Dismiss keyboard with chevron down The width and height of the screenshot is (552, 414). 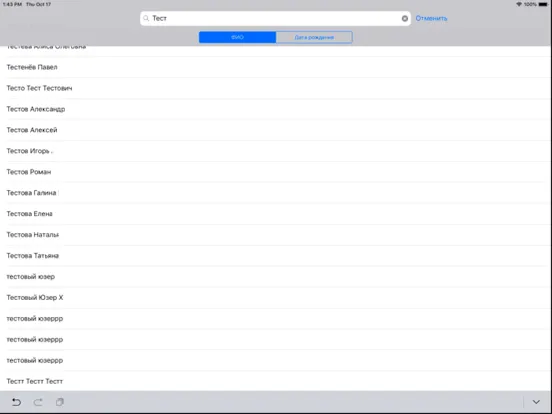click(536, 402)
